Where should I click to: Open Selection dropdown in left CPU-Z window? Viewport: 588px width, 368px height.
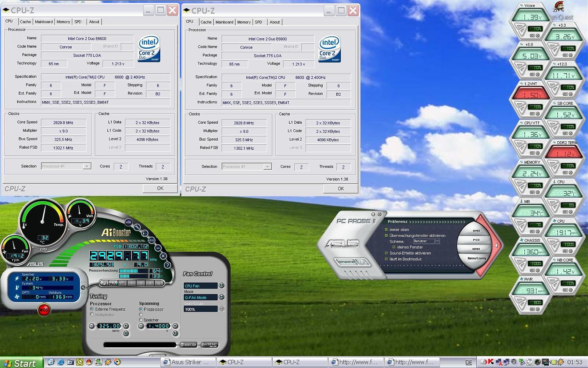pos(87,166)
